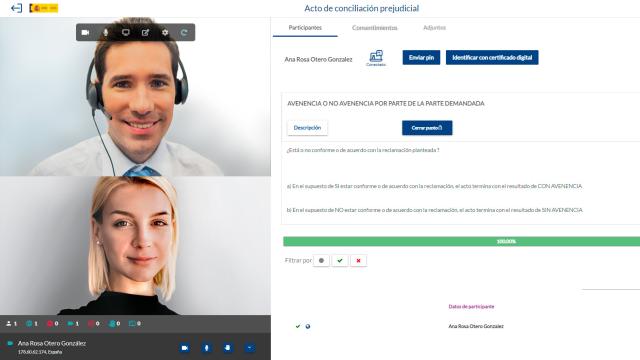Click the green 100.00% progress bar
Viewport: 640px width, 360px height.
(x=462, y=241)
